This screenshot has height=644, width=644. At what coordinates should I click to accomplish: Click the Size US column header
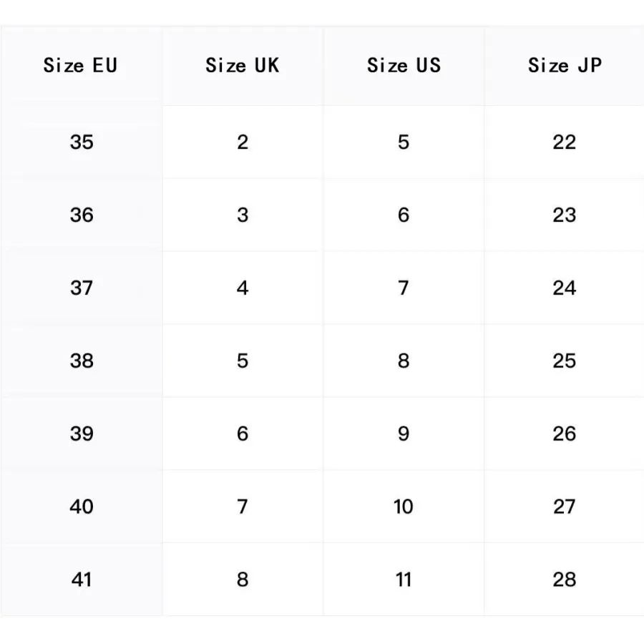[404, 66]
